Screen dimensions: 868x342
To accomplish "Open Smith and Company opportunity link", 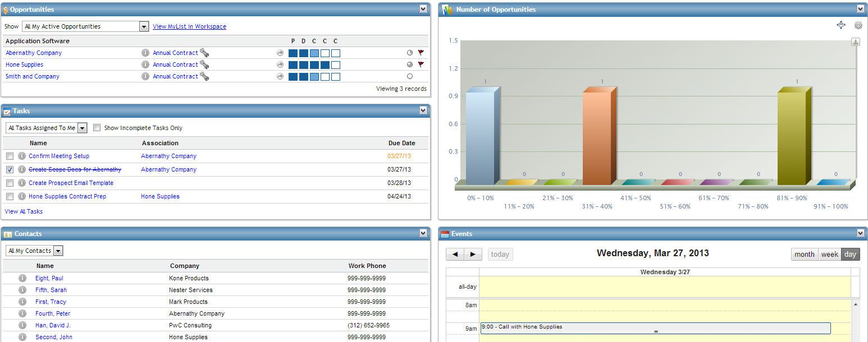I will [x=33, y=76].
